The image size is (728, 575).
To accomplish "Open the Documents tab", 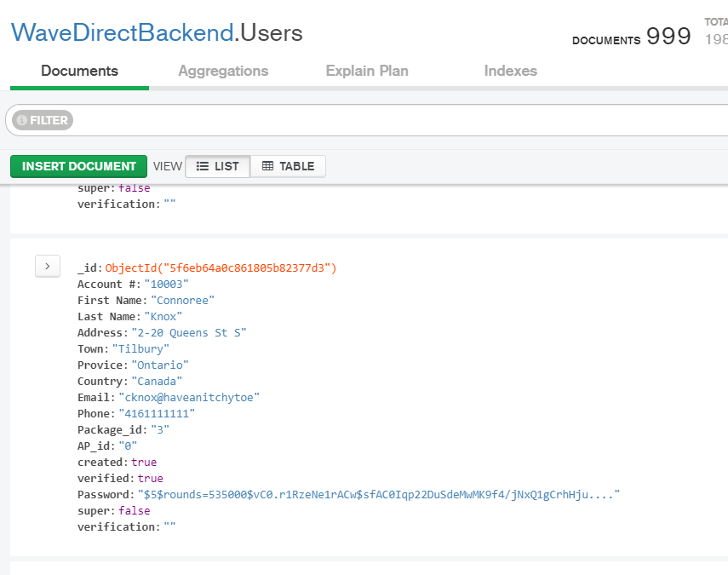I will tap(79, 71).
